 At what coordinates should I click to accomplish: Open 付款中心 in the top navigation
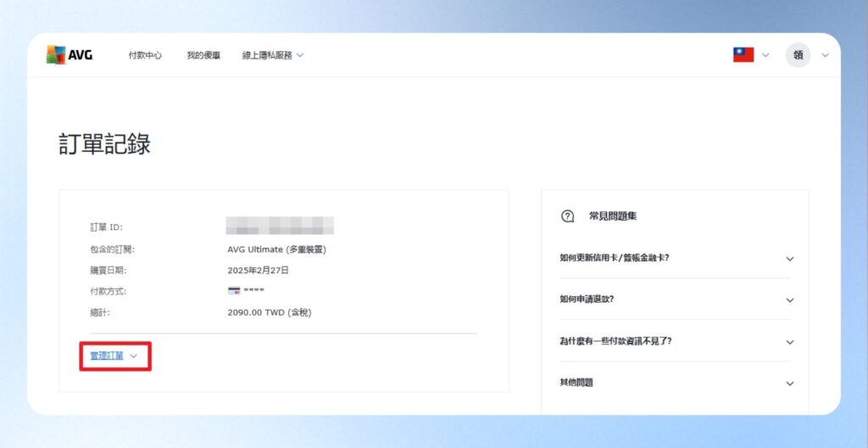(145, 55)
